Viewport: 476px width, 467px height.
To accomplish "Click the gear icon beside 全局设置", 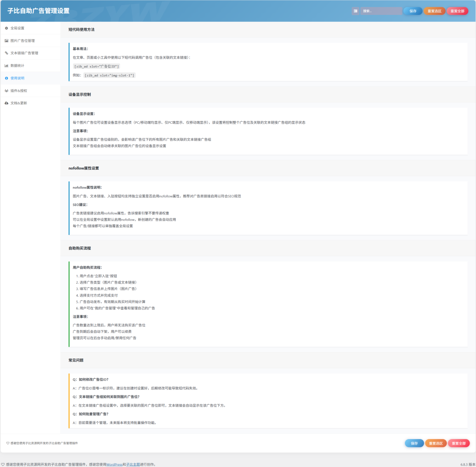I will tap(7, 28).
